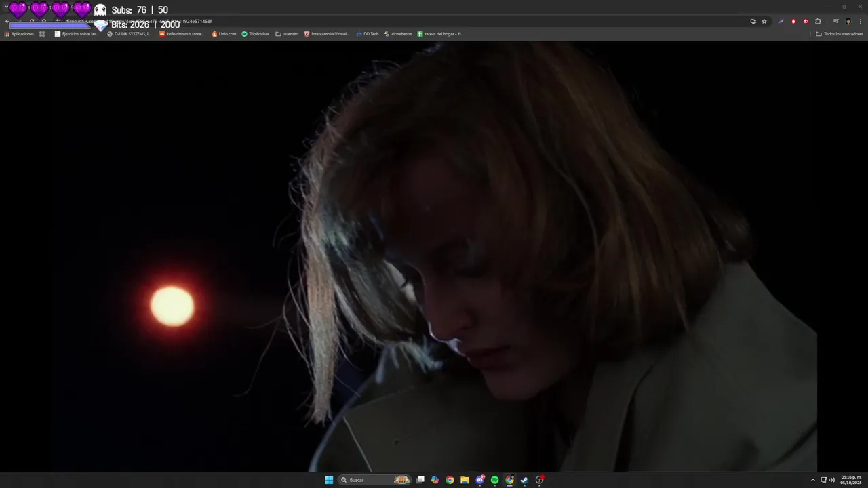Open the Aplicaciones apps shortcut
This screenshot has height=488, width=868.
19,34
